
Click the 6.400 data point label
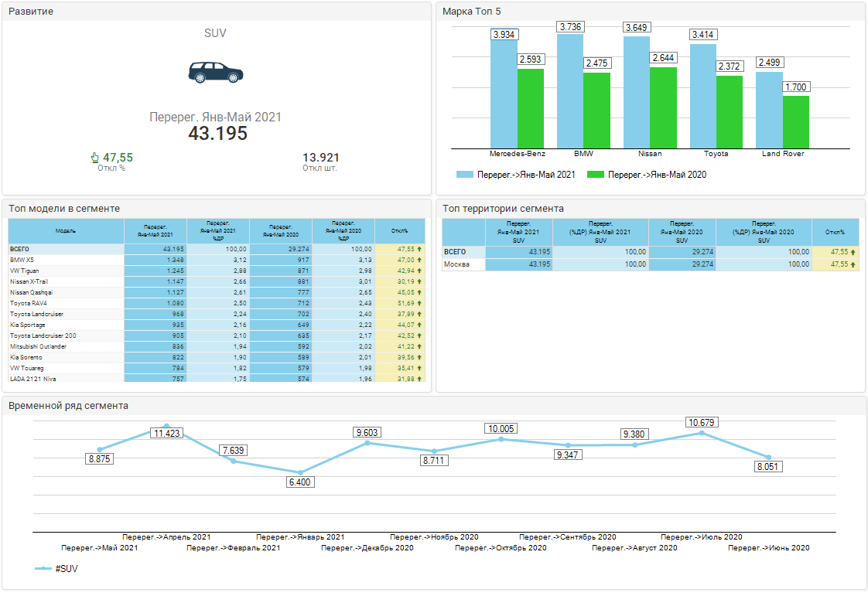(x=300, y=482)
